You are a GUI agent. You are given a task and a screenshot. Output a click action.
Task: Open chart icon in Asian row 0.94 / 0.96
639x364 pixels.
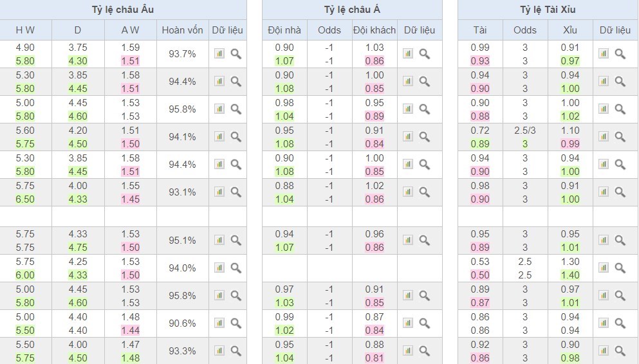point(408,240)
